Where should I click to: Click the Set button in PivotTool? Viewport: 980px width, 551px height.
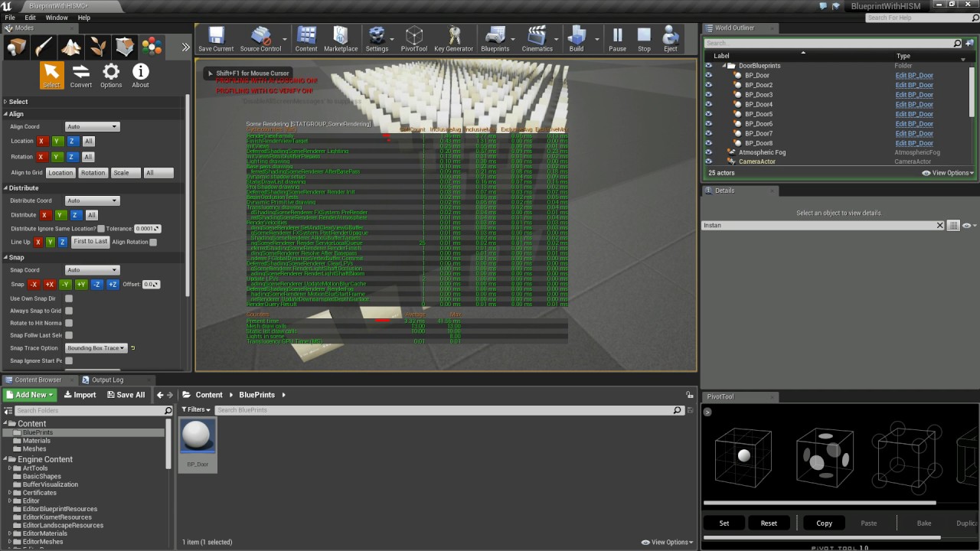pyautogui.click(x=724, y=523)
